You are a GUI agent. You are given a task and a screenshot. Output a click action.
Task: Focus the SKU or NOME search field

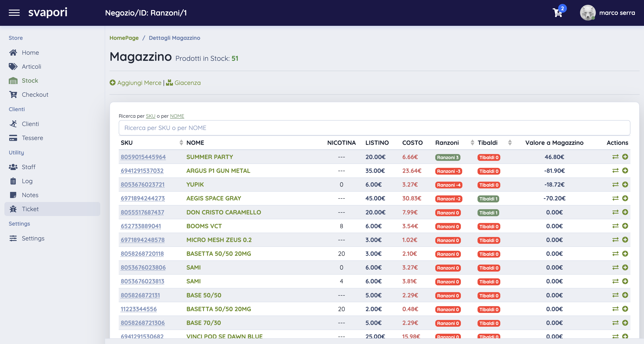click(374, 128)
